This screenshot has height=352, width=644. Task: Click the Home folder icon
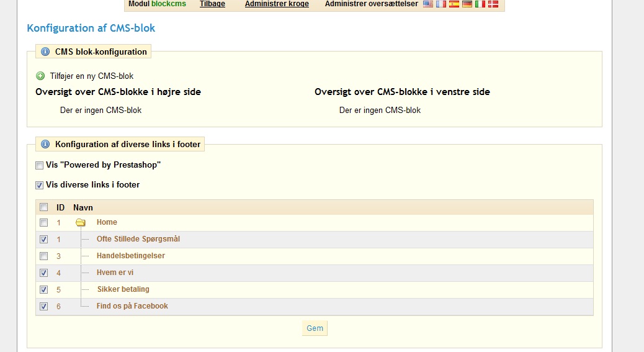click(x=81, y=223)
